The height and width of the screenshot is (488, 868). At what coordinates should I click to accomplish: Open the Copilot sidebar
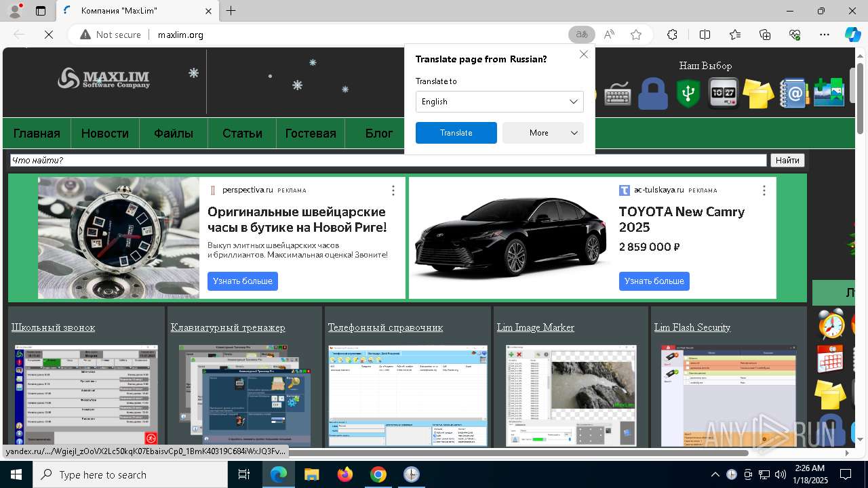[x=852, y=35]
